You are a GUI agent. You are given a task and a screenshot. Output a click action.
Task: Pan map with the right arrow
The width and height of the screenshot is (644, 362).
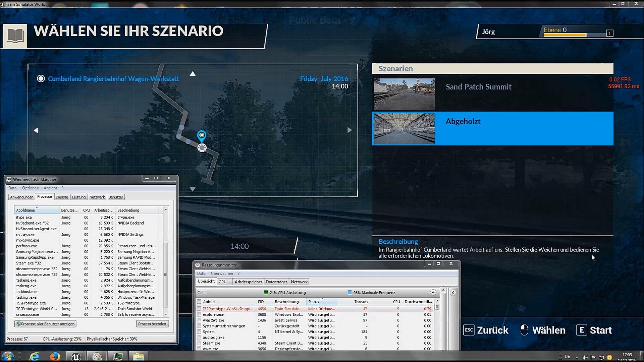click(350, 130)
